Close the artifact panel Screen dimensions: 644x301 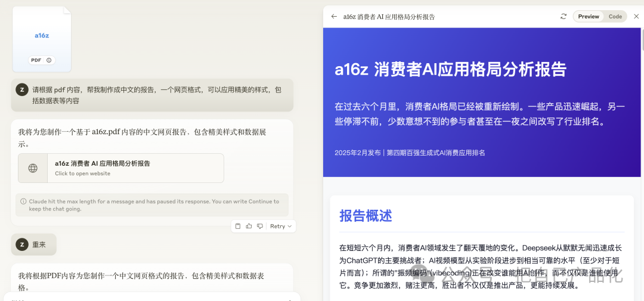coord(636,17)
